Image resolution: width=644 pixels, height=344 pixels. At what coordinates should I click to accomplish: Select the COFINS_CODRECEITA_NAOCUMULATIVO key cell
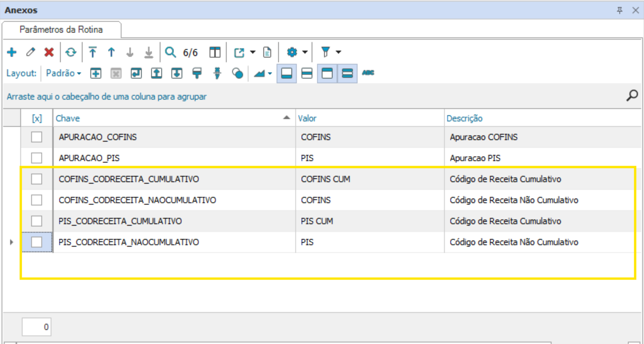pos(175,200)
